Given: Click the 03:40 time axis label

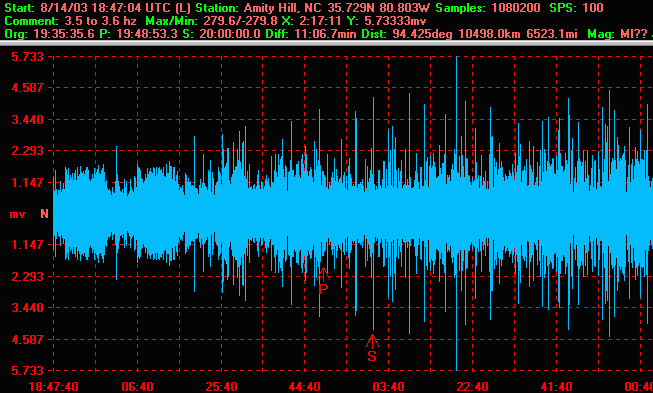Looking at the screenshot, I should click(x=389, y=387).
